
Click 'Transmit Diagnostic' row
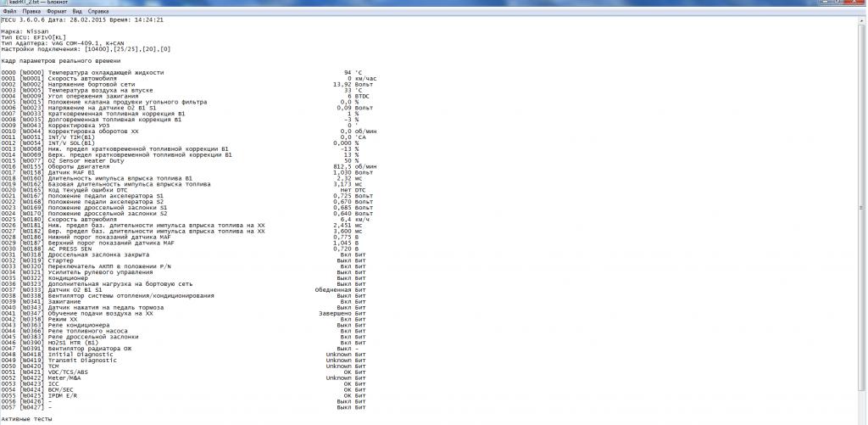point(189,361)
